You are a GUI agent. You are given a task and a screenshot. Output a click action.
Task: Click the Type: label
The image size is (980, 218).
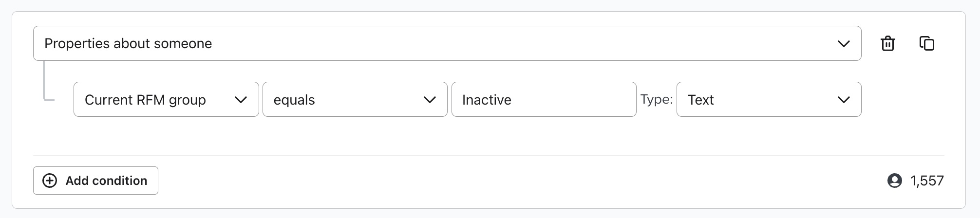[x=656, y=99]
